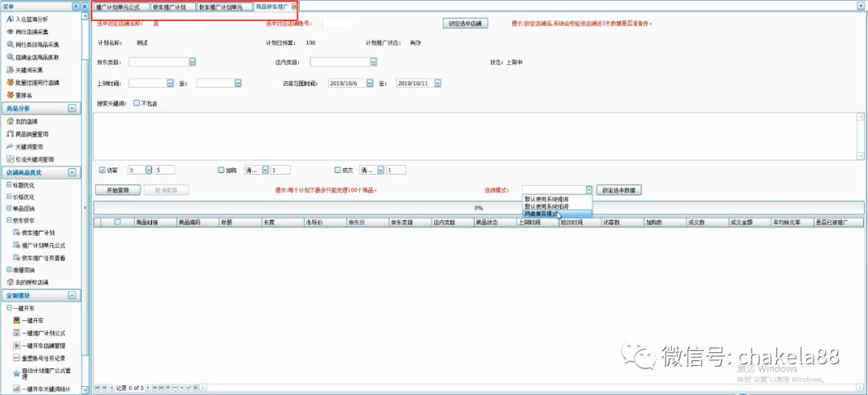Sort table by 访客数 column header
The height and width of the screenshot is (395, 868).
coord(623,222)
